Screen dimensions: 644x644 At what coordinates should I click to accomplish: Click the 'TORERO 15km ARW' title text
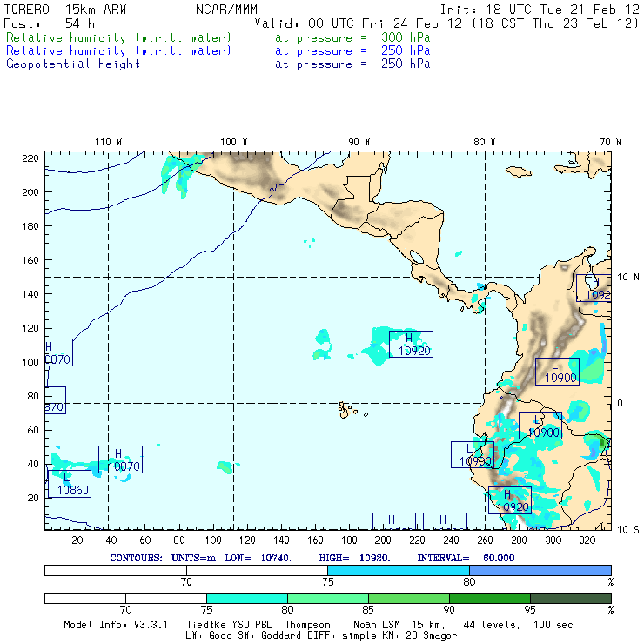[65, 10]
